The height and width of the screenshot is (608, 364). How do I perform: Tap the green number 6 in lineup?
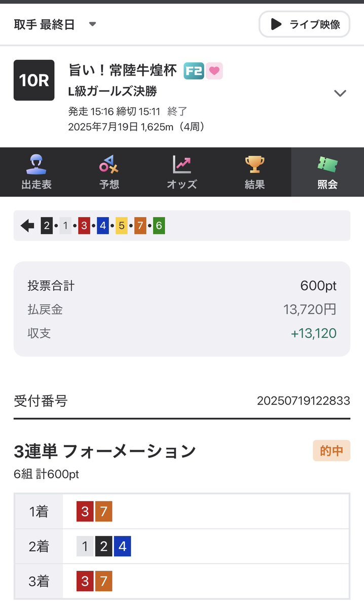(159, 226)
